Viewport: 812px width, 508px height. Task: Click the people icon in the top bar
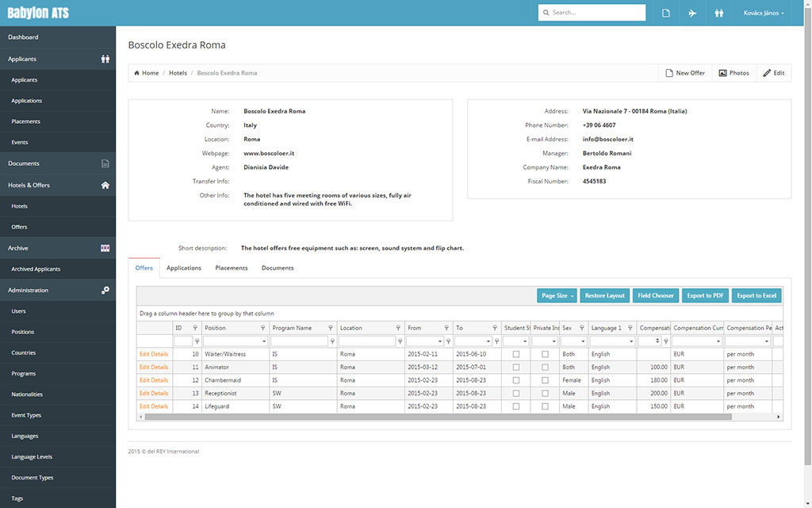[718, 13]
